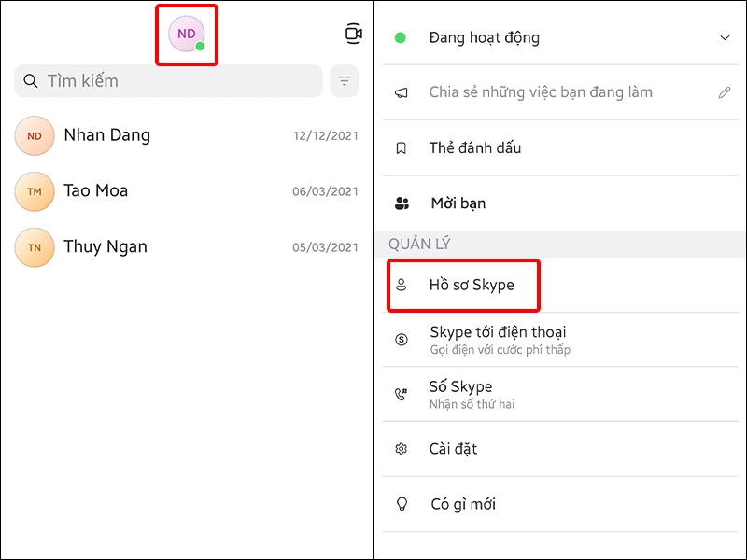Image resolution: width=747 pixels, height=560 pixels.
Task: Expand status options with the chevron
Action: point(725,37)
